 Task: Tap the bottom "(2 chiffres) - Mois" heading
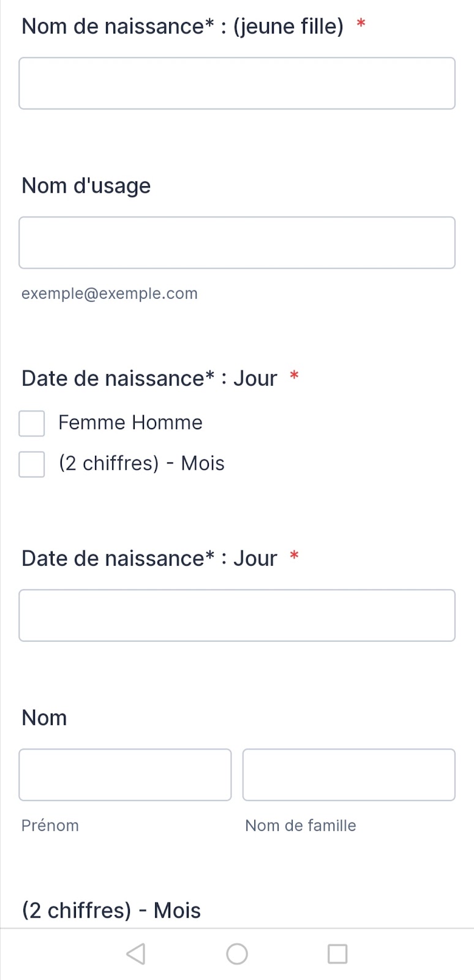click(x=111, y=911)
